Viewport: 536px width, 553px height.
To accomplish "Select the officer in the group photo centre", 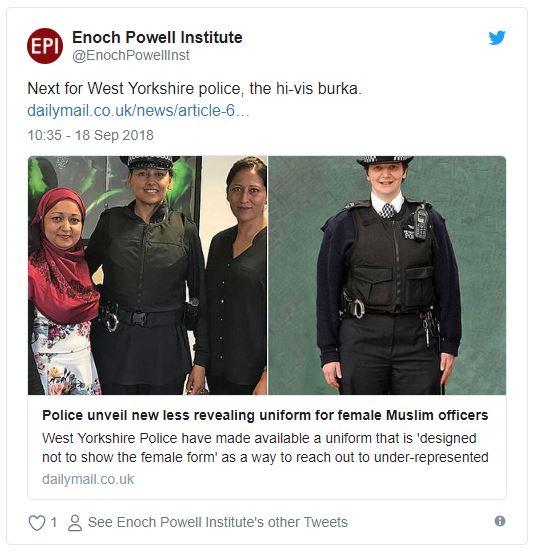I will click(x=146, y=275).
